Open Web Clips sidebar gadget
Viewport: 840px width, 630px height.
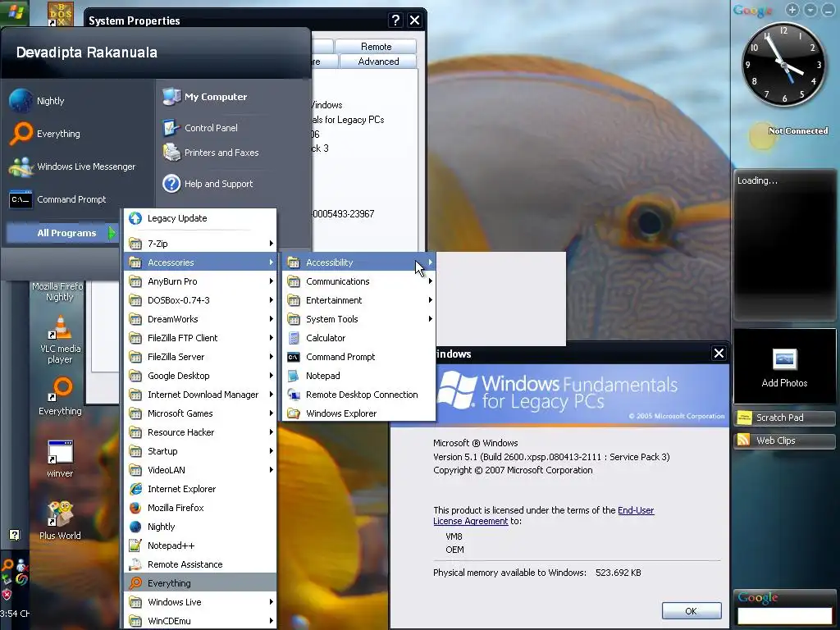point(783,441)
